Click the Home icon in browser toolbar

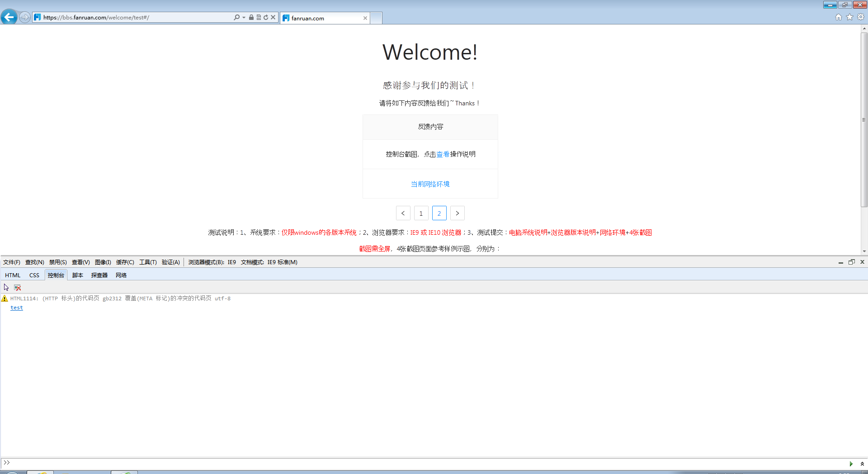[838, 17]
